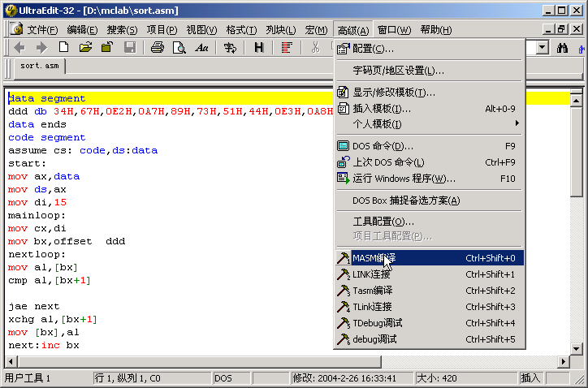Open the 搜索(S) menu

tap(122, 30)
